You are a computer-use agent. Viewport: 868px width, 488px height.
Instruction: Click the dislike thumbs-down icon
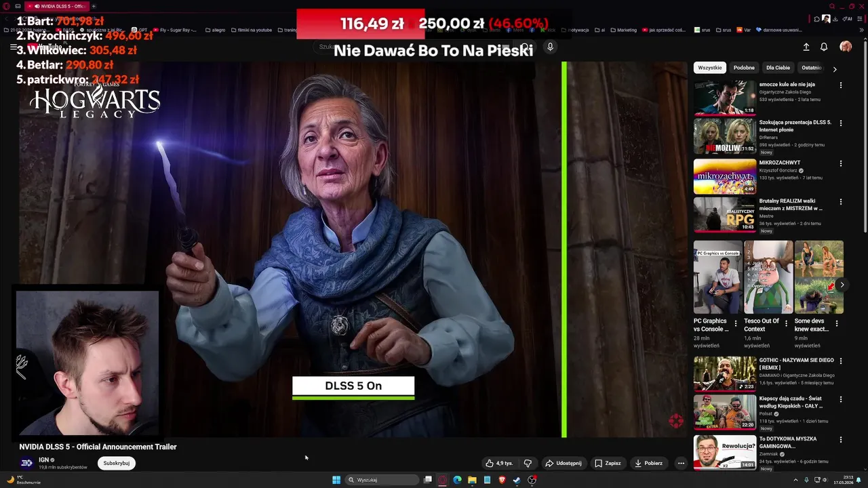[x=528, y=464]
